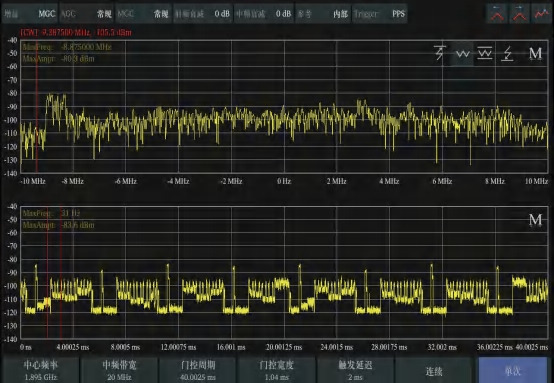Select the max-hold trace icon in spectrum plot

click(440, 53)
